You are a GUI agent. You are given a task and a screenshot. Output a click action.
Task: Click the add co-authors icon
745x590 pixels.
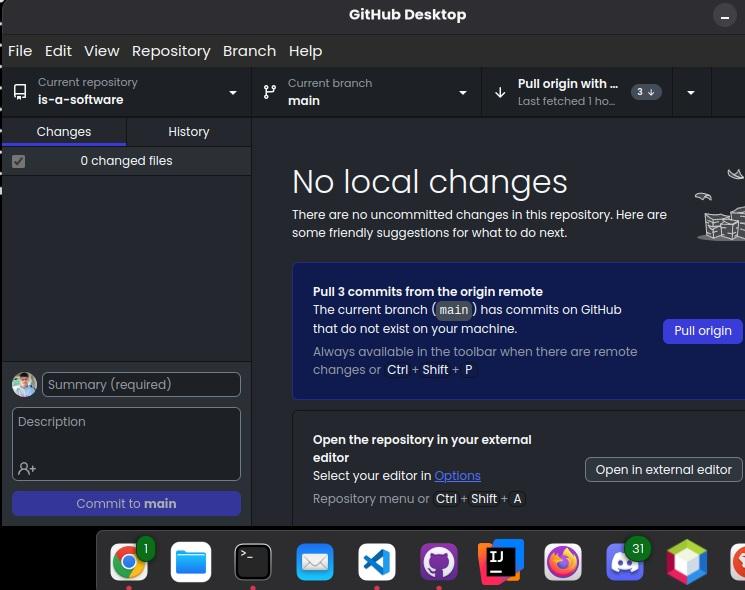point(27,468)
